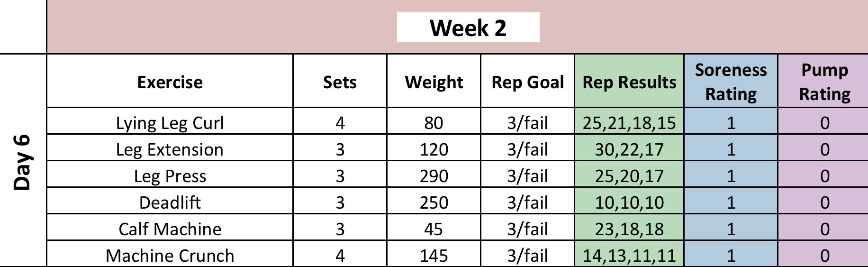Click Deadlift rep results 10,10,10

tap(629, 203)
